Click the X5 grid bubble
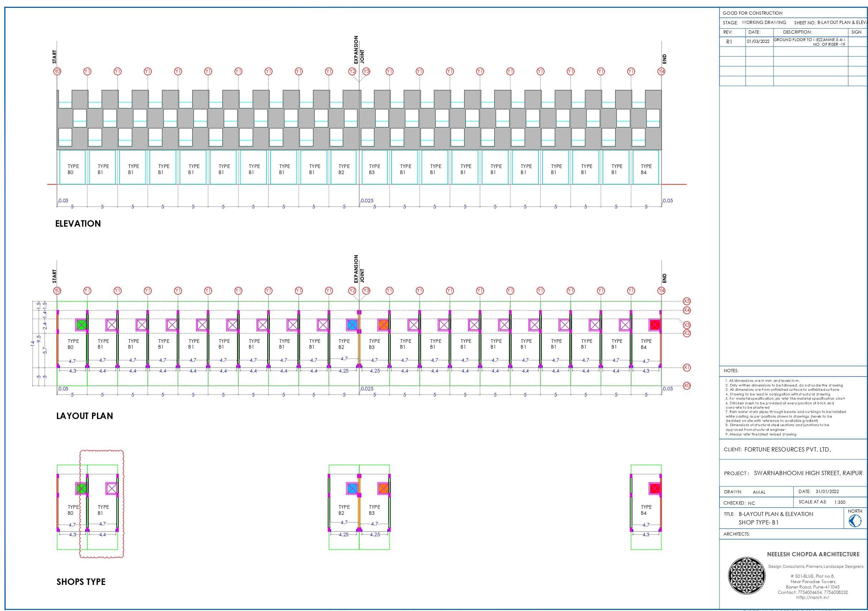Screen dimensions: 868x611 click(687, 301)
